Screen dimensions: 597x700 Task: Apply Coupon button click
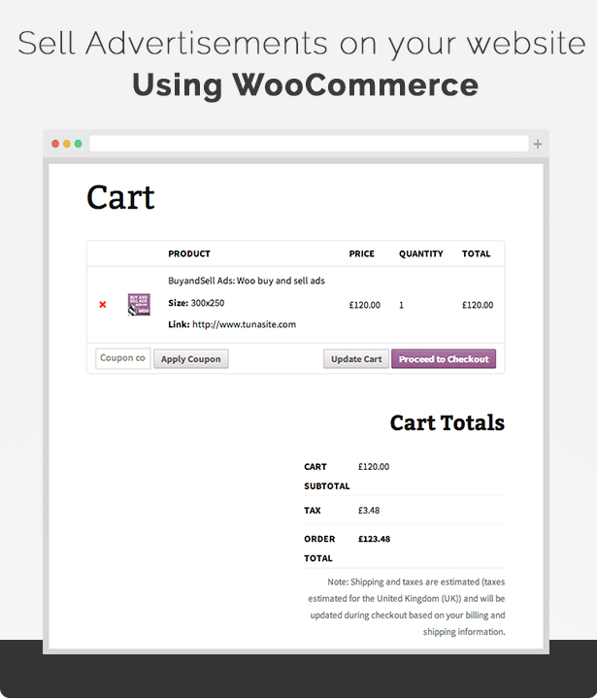191,359
